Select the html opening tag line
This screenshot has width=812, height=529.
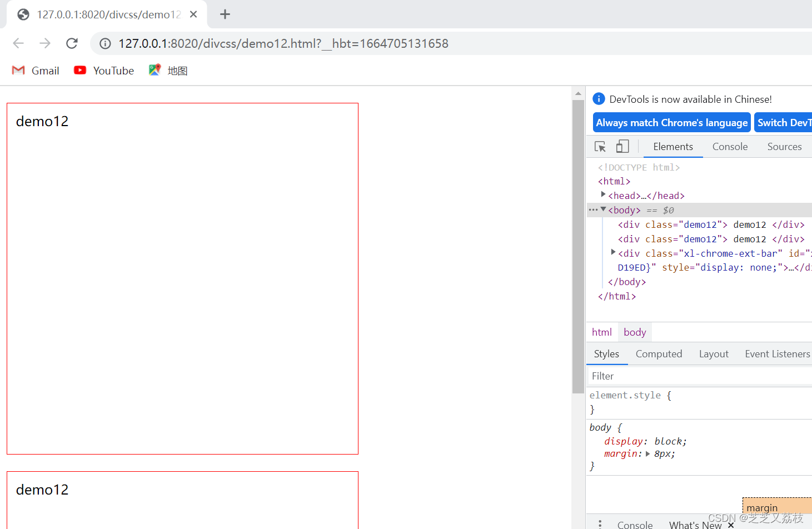pos(614,181)
